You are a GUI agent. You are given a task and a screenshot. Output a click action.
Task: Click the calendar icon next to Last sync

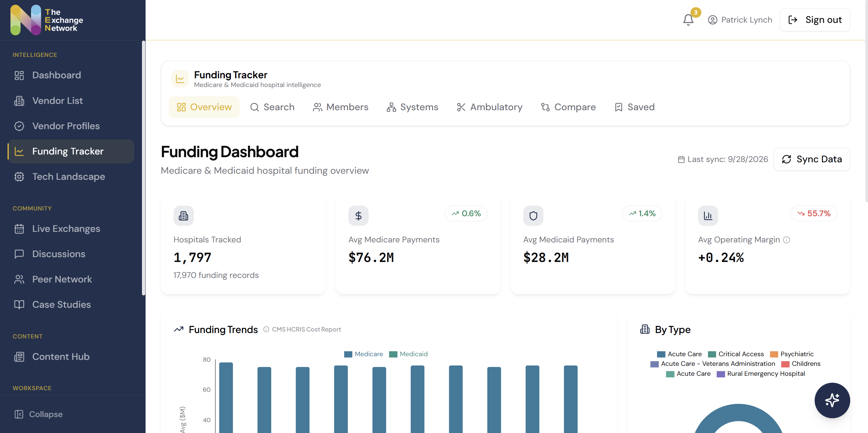coord(681,159)
